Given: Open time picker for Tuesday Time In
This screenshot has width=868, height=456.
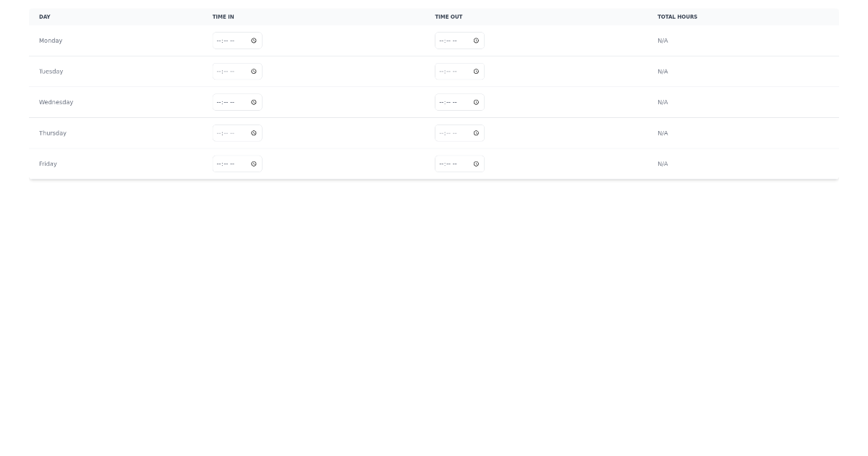Looking at the screenshot, I should pyautogui.click(x=254, y=72).
